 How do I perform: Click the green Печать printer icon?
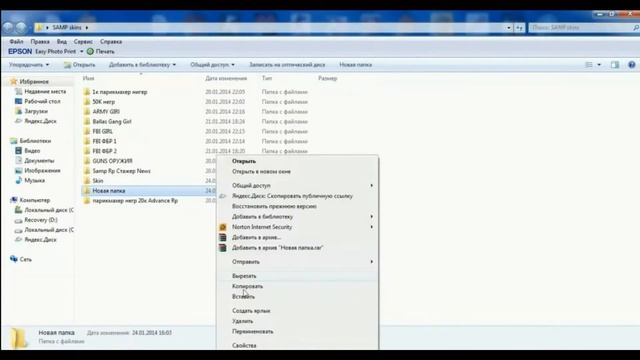(90, 51)
